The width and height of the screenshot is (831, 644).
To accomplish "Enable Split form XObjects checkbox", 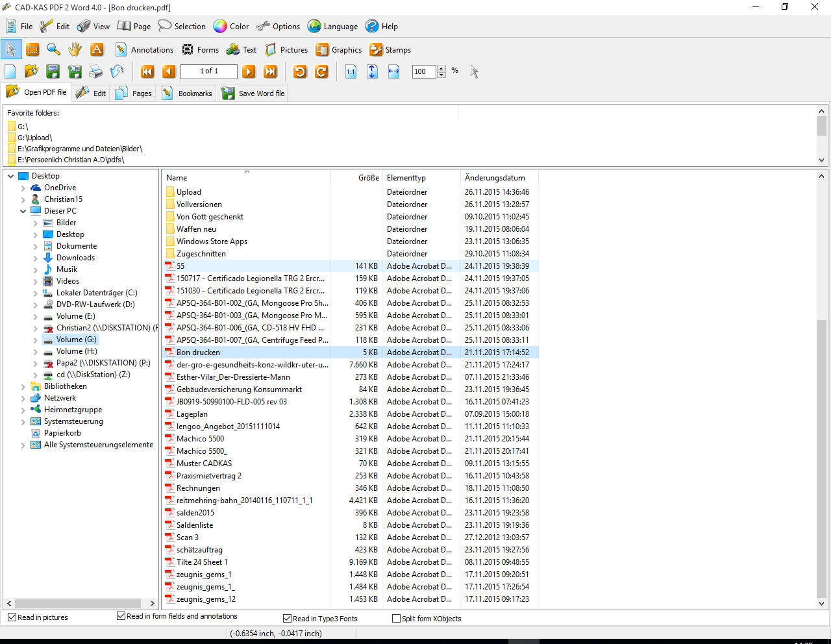I will [396, 618].
